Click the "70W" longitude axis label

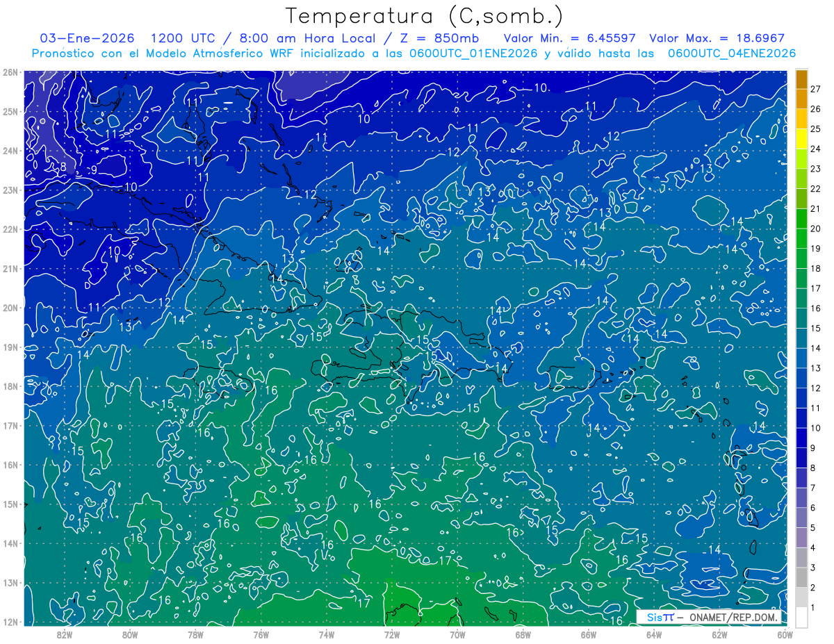(457, 634)
